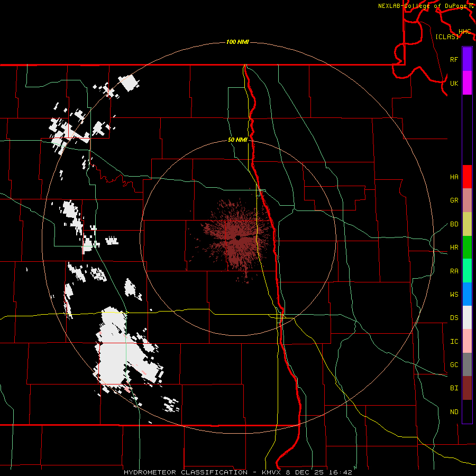Click the BI legend label
Viewport: 476px width, 476px height.
[x=454, y=388]
